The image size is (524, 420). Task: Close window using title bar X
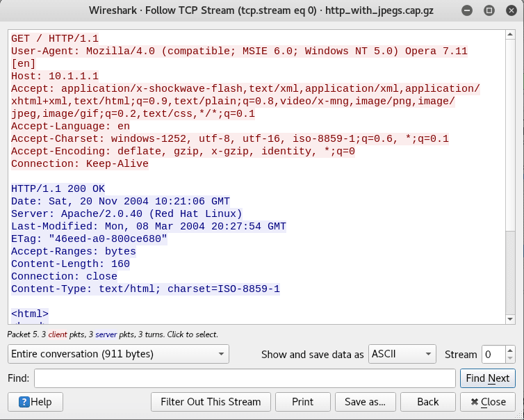click(511, 10)
